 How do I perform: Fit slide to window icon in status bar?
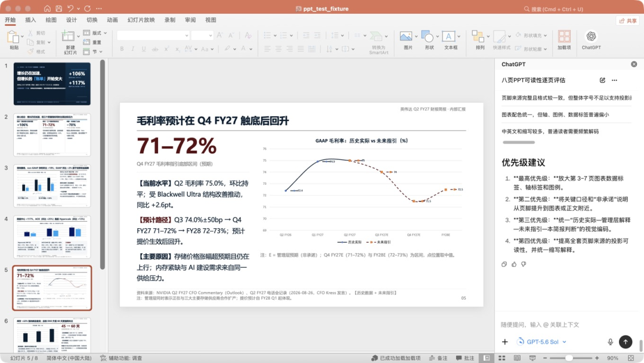(631, 358)
